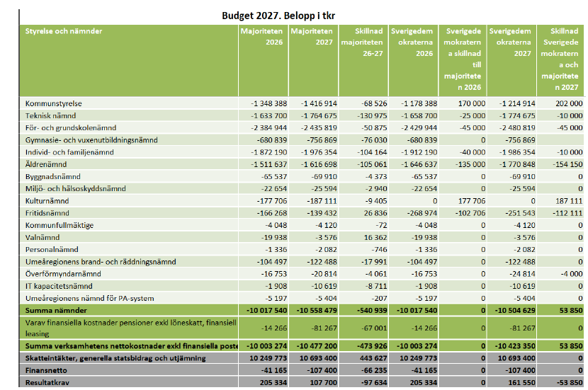The width and height of the screenshot is (588, 390).
Task: Click 'Skatteintäkter, generella statsbidrag och utjämning' label
Action: (115, 358)
